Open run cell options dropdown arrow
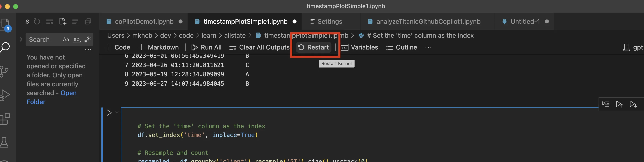The width and height of the screenshot is (644, 162). click(x=117, y=113)
